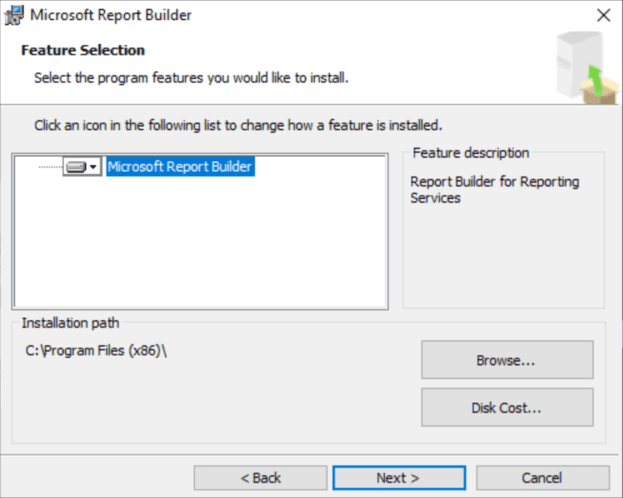Click the C:\Program Files (x86)\ path text

tap(92, 351)
